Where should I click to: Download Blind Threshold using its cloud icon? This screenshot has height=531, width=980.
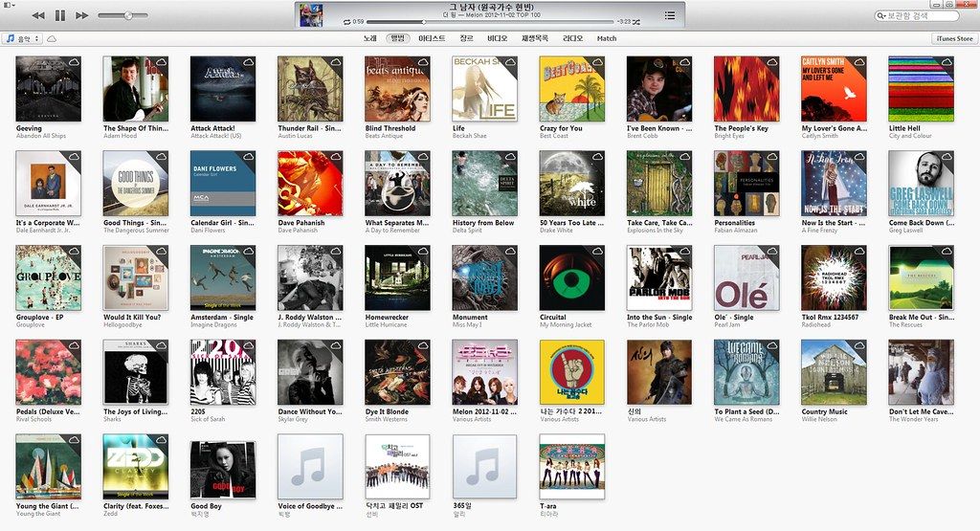pyautogui.click(x=423, y=62)
